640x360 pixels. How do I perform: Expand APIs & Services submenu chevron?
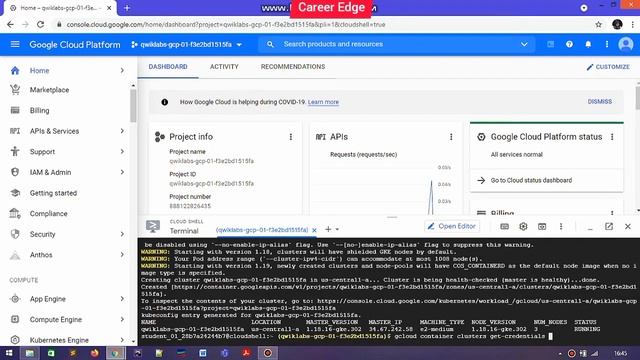coord(122,131)
